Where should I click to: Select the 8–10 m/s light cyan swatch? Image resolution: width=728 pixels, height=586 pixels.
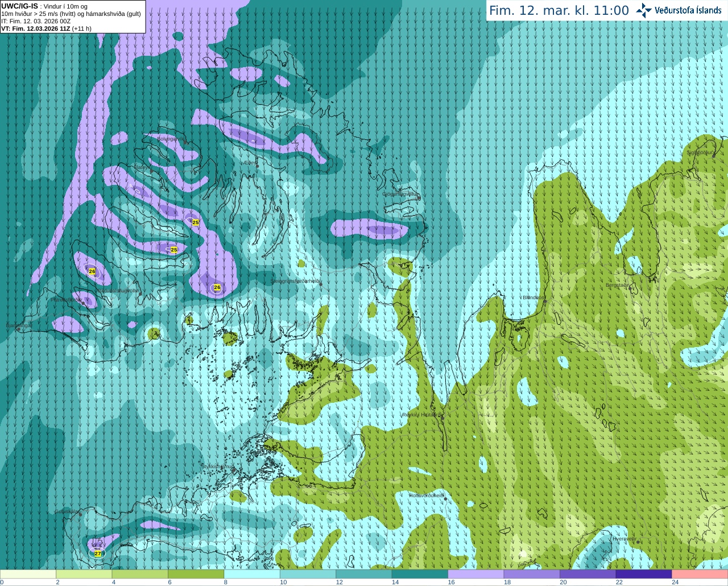pos(252,574)
